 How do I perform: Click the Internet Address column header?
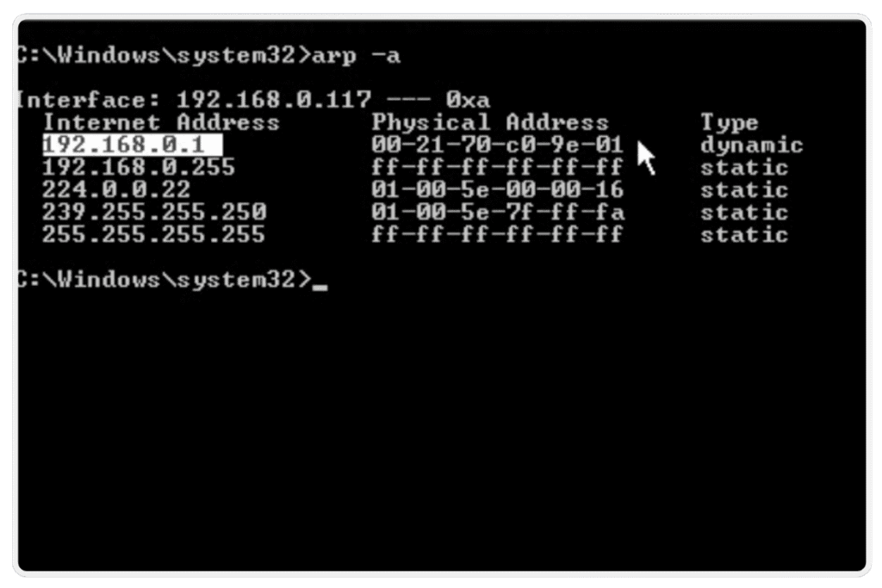pyautogui.click(x=161, y=122)
